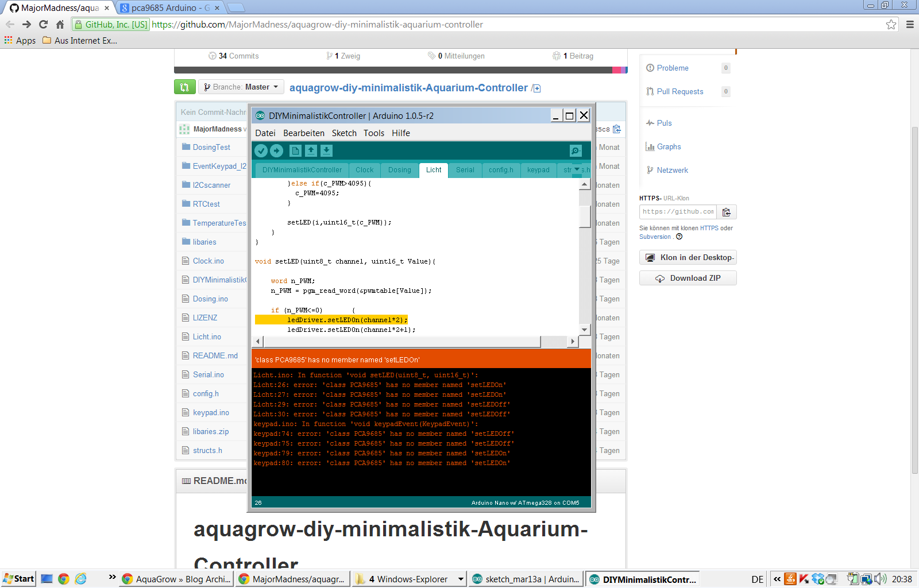Click the Open sketch up-arrow icon

click(x=311, y=150)
